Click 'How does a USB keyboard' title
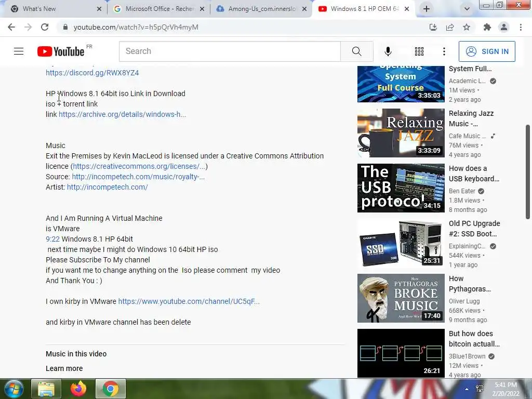 coord(474,174)
